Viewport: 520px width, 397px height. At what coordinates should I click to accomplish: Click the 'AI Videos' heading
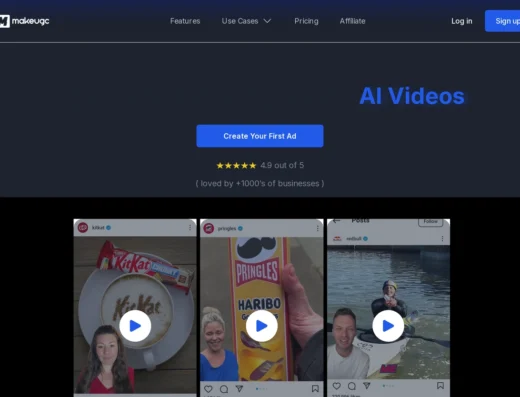(x=412, y=96)
